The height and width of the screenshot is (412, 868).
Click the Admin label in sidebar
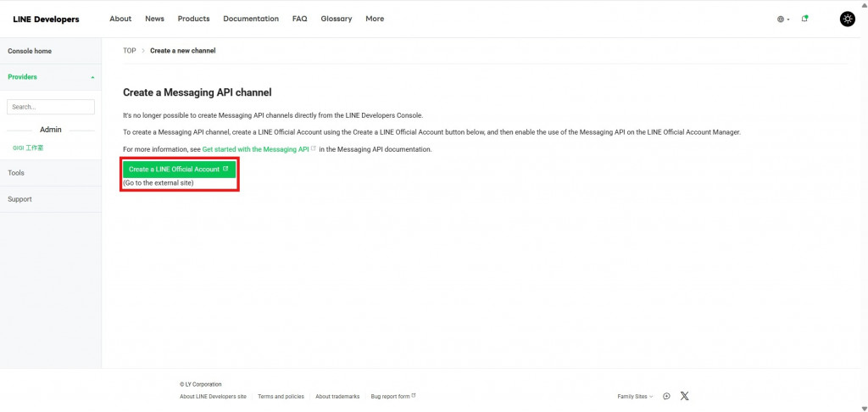click(x=50, y=130)
